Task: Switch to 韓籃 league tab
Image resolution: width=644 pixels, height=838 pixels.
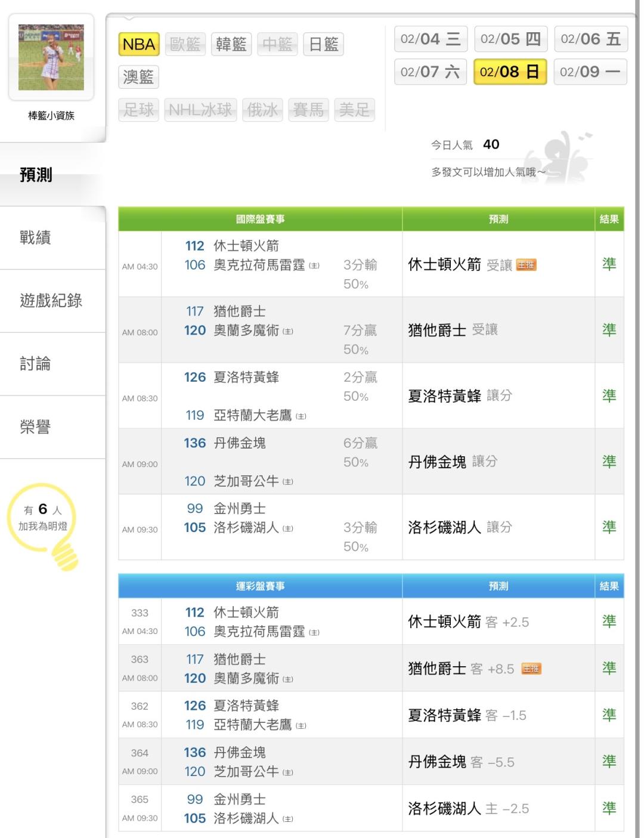Action: click(x=231, y=44)
